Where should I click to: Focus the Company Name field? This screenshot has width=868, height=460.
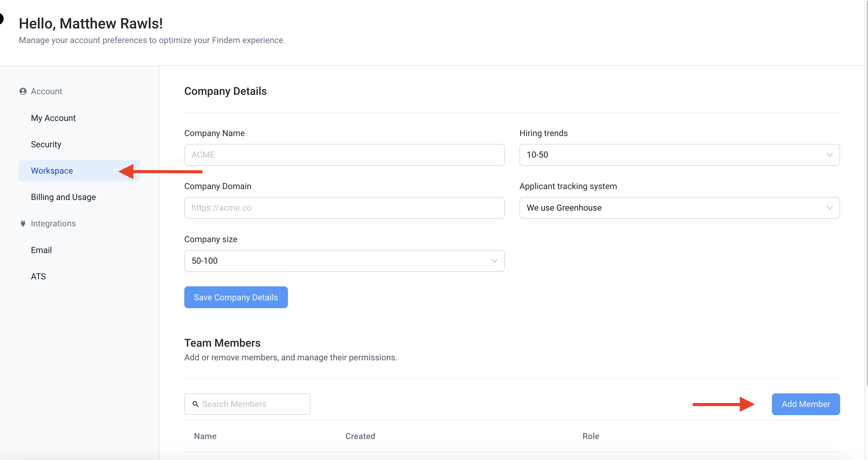coord(344,155)
